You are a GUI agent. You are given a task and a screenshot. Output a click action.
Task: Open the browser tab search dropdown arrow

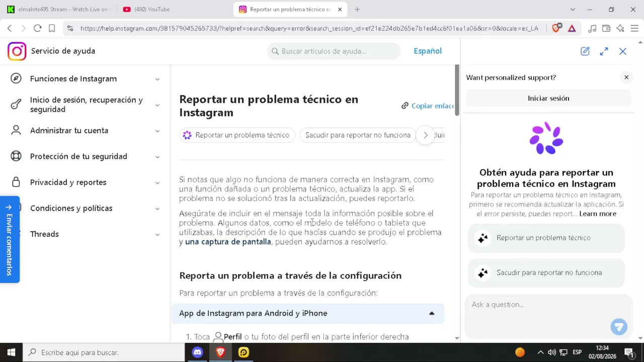click(x=573, y=10)
